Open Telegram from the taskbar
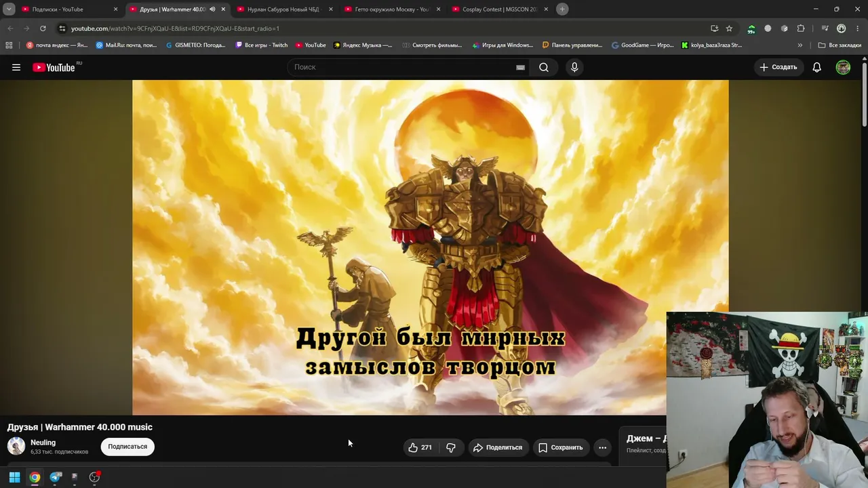This screenshot has height=488, width=868. tap(56, 477)
